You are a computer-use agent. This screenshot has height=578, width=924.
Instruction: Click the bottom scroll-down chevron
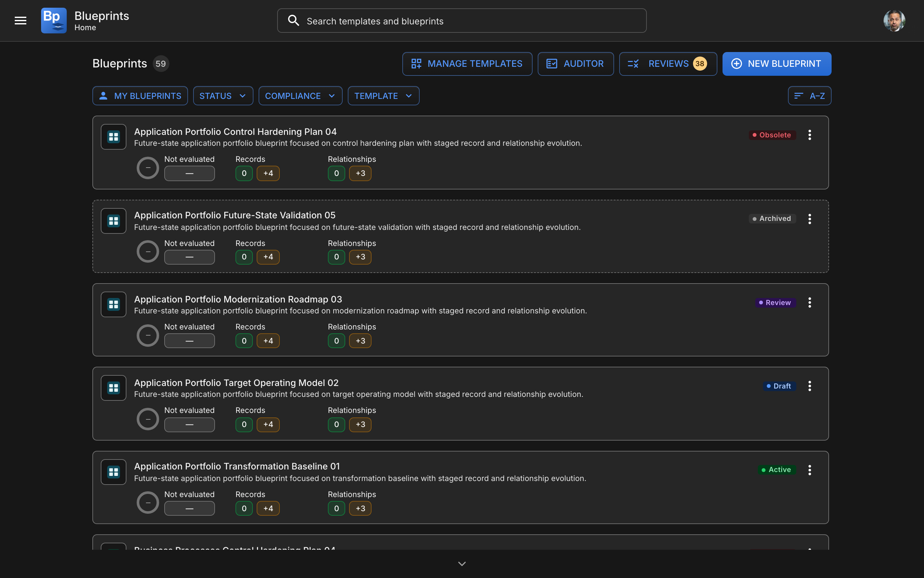pyautogui.click(x=462, y=564)
